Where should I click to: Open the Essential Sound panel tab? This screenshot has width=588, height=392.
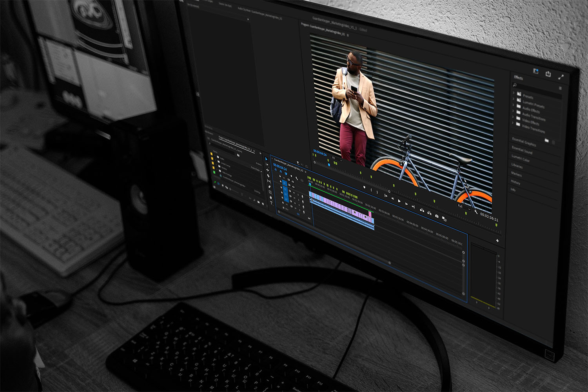tap(522, 150)
